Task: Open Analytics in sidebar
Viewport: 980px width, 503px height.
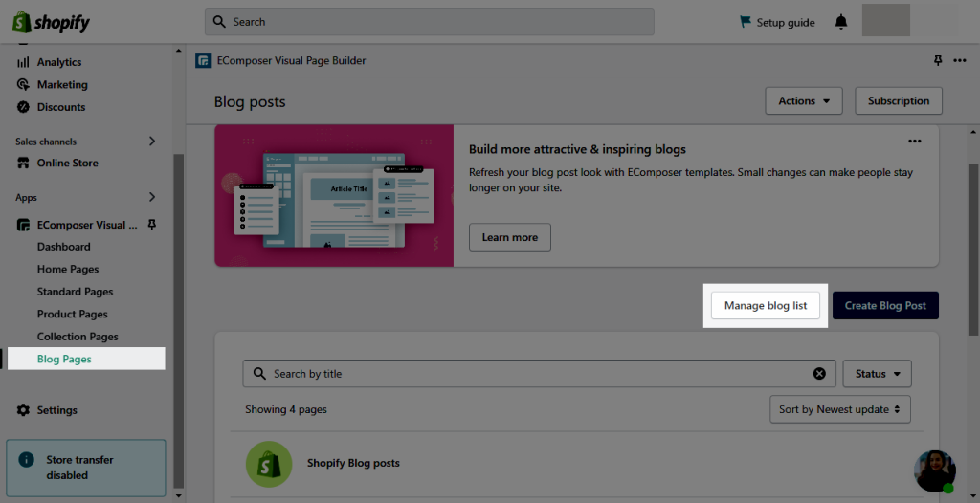Action: pos(59,62)
